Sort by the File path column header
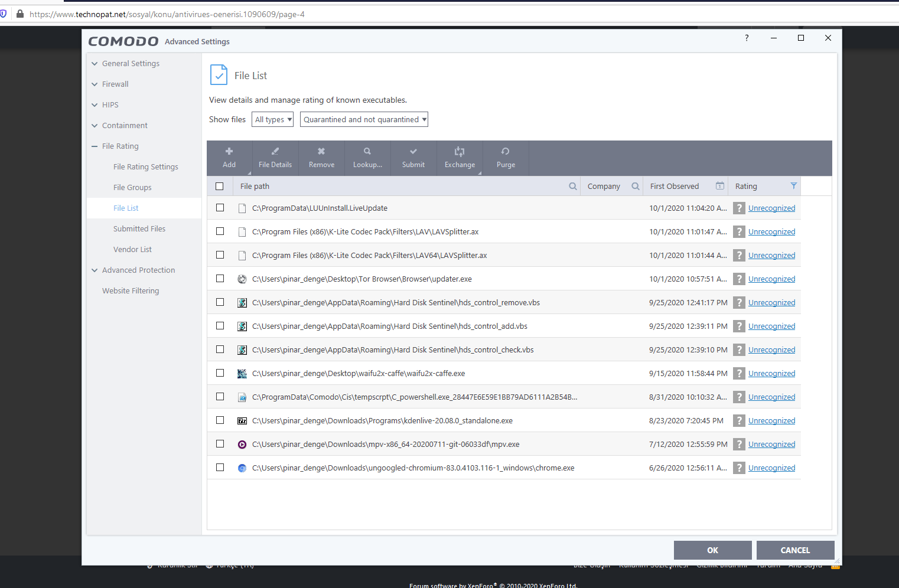899x588 pixels. [255, 186]
